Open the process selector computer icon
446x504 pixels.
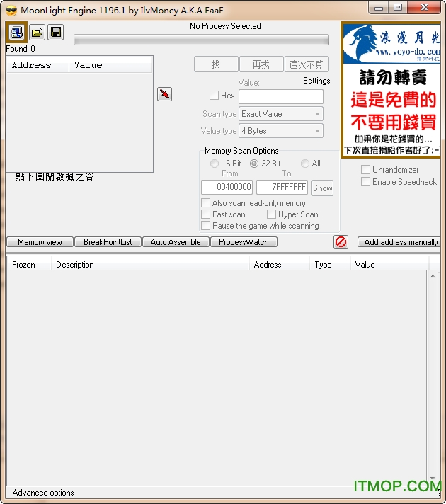pyautogui.click(x=16, y=32)
